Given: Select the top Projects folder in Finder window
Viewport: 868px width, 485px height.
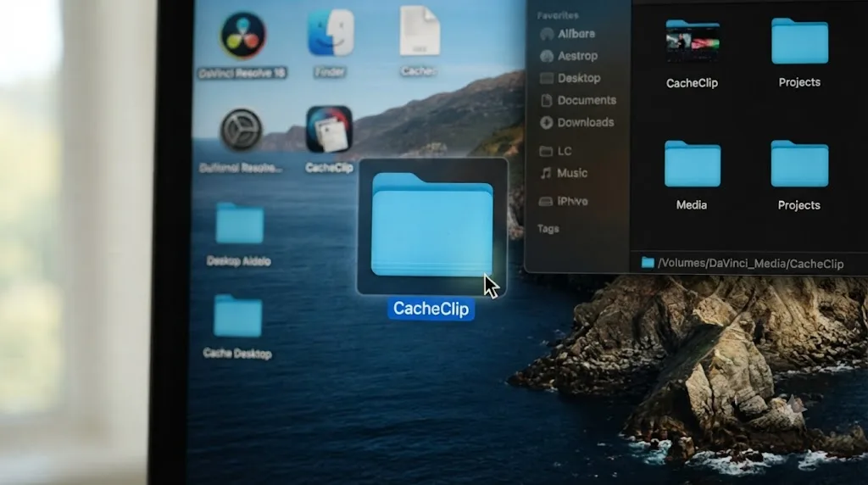Looking at the screenshot, I should click(x=799, y=41).
